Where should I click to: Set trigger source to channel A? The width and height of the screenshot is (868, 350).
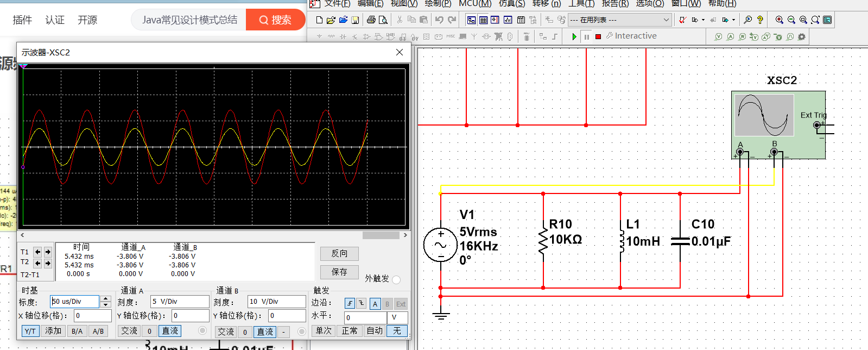point(375,304)
